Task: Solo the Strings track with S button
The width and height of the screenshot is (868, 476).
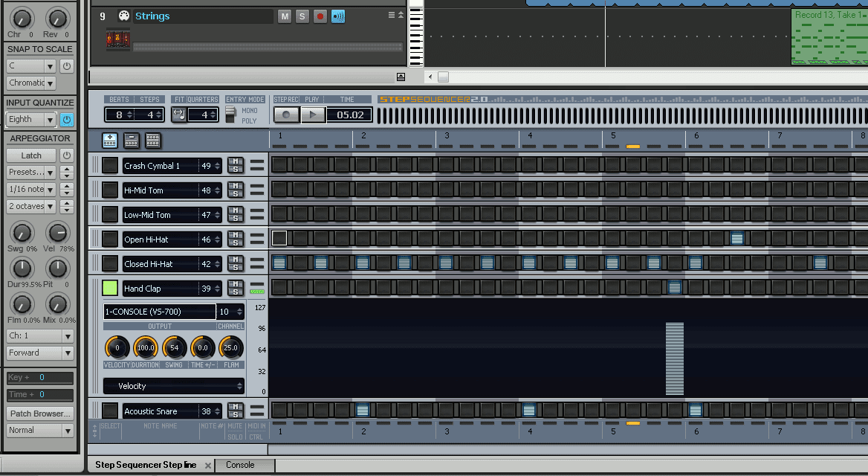Action: click(x=302, y=16)
